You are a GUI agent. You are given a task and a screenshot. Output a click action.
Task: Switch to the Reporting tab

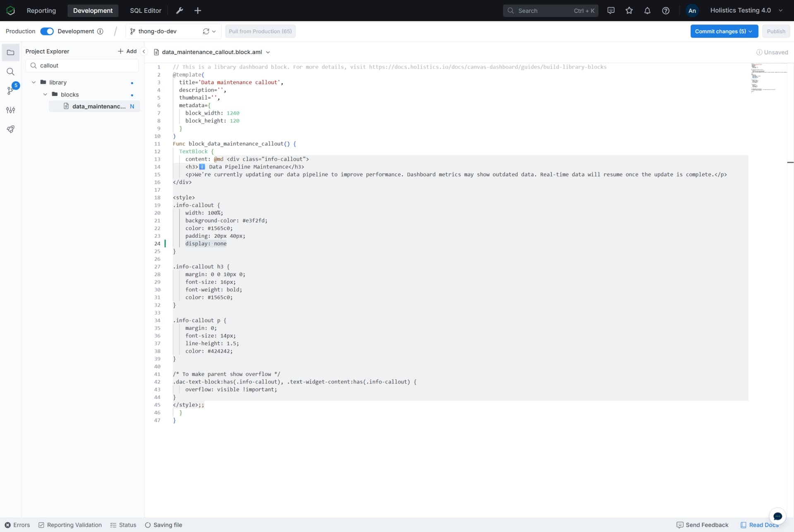pos(41,10)
